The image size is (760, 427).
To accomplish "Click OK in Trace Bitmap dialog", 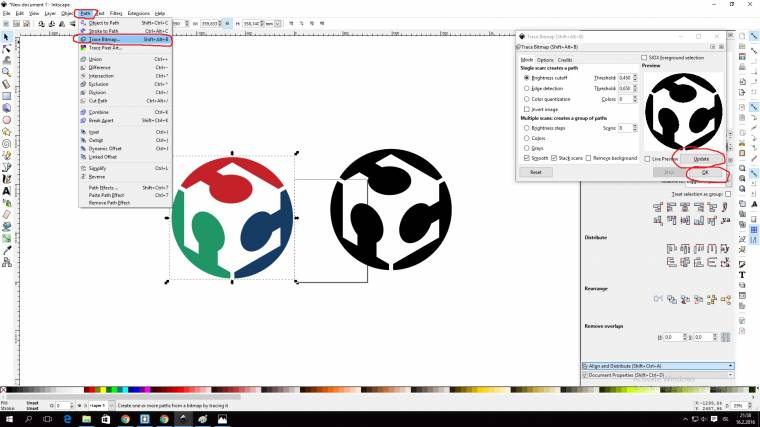I will [705, 173].
